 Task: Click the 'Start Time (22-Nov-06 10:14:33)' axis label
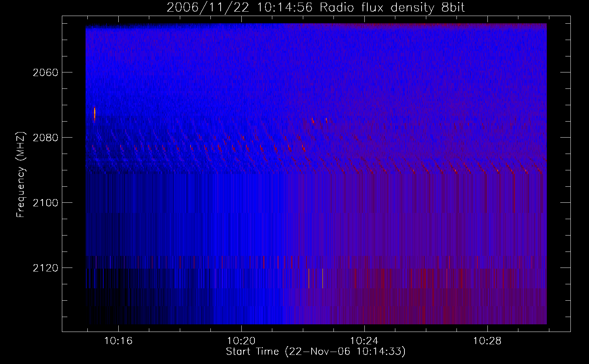(x=316, y=352)
